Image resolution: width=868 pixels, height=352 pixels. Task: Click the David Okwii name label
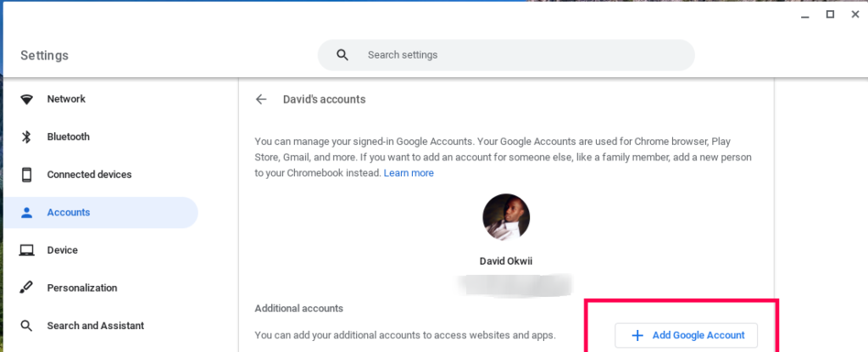tap(506, 261)
